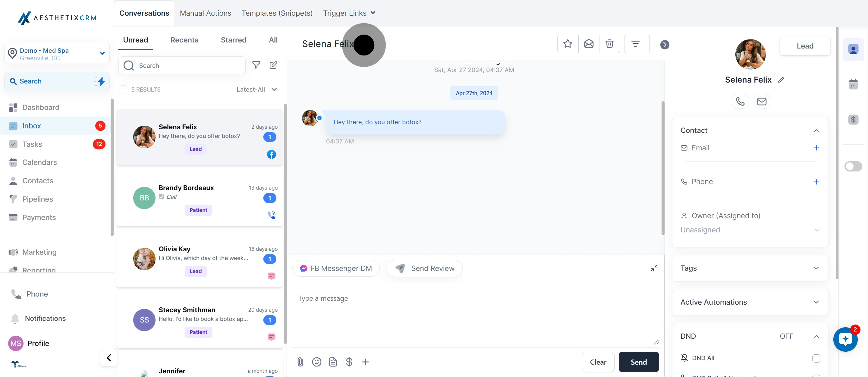Check the select all conversations checkbox
The height and width of the screenshot is (377, 868).
(123, 89)
